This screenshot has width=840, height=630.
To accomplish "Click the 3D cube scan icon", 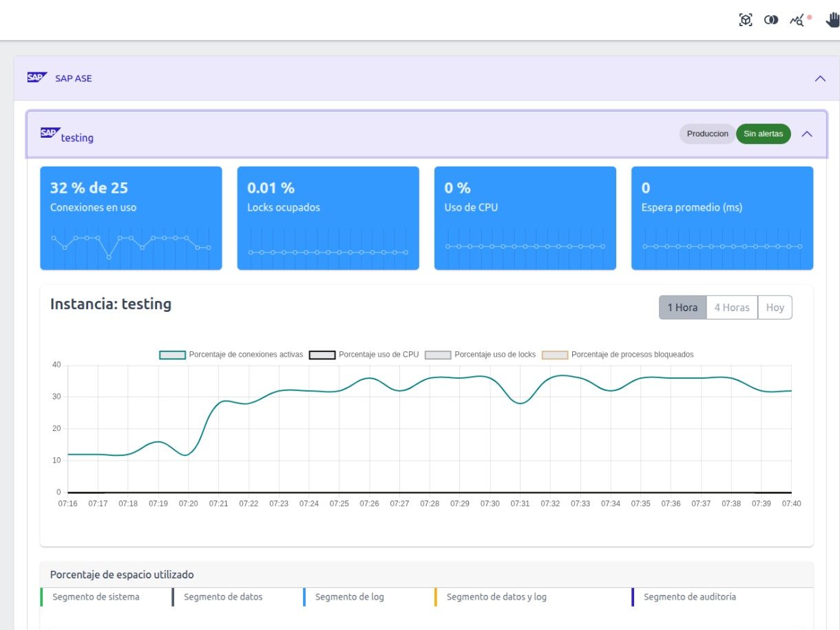I will [x=745, y=20].
